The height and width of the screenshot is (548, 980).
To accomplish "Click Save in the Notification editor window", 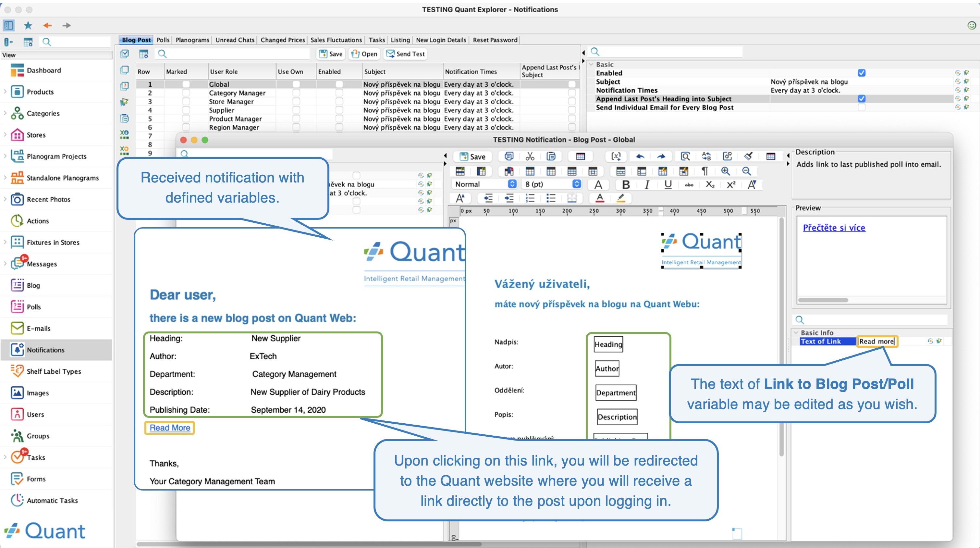I will (x=472, y=156).
